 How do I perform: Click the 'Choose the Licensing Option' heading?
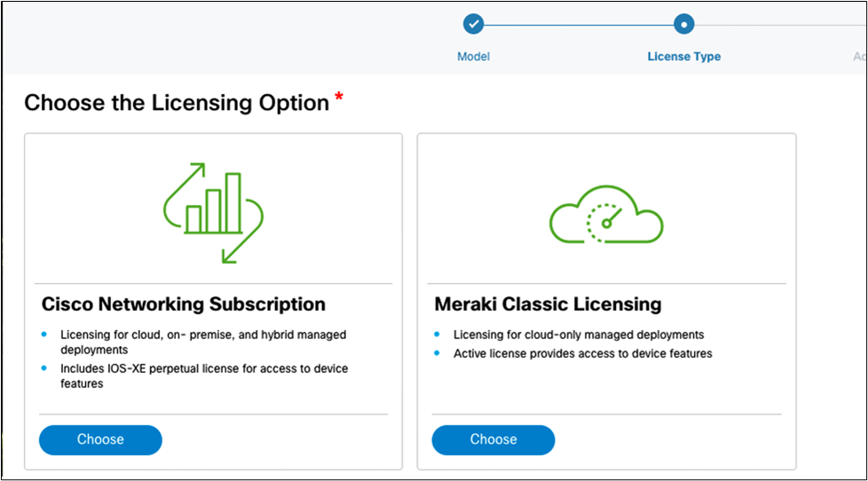click(x=177, y=103)
